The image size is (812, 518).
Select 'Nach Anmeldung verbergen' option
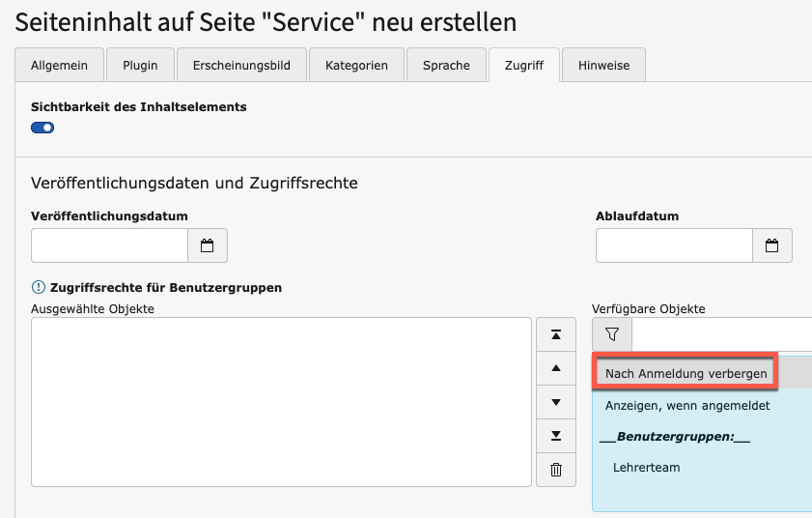coord(702,373)
